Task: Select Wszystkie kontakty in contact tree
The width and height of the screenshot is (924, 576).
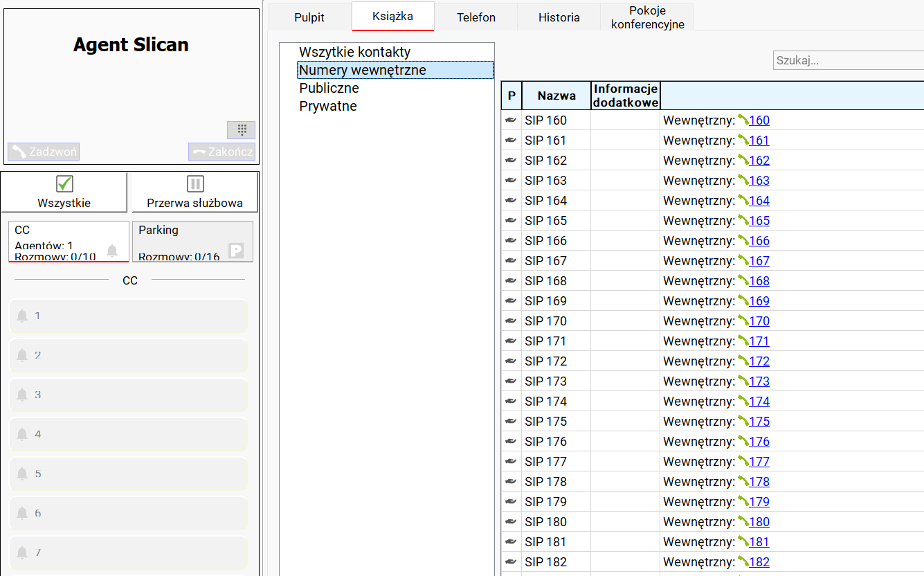Action: [x=354, y=52]
